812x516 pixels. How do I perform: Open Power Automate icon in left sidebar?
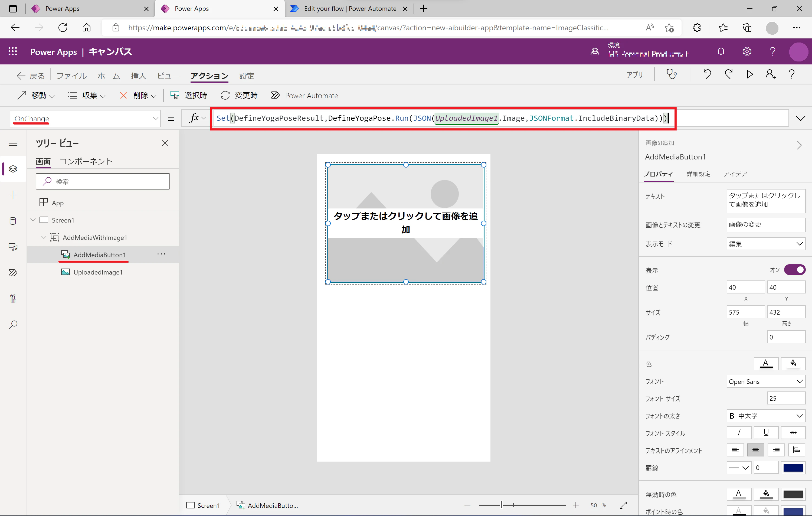[x=13, y=273]
